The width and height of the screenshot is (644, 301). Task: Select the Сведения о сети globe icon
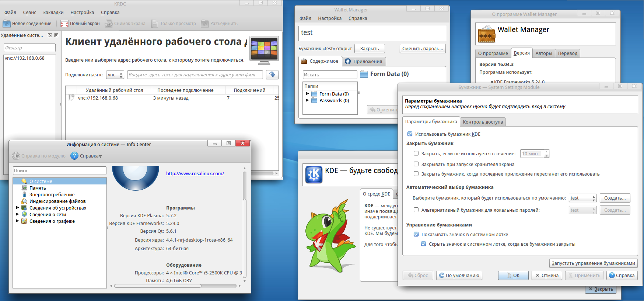[x=24, y=214]
